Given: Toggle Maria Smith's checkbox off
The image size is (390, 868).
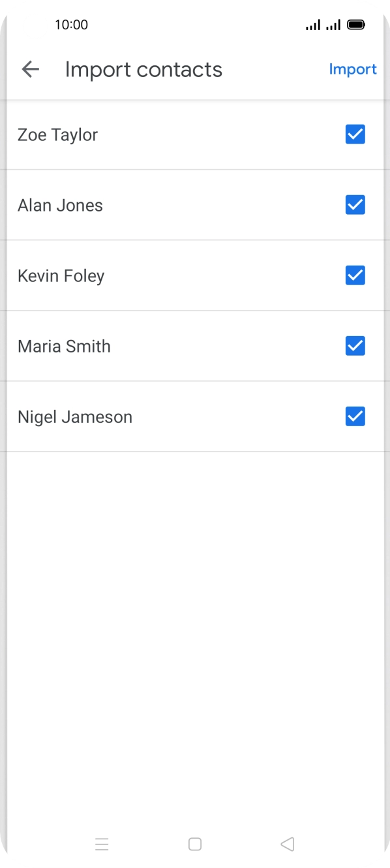Looking at the screenshot, I should pos(355,346).
